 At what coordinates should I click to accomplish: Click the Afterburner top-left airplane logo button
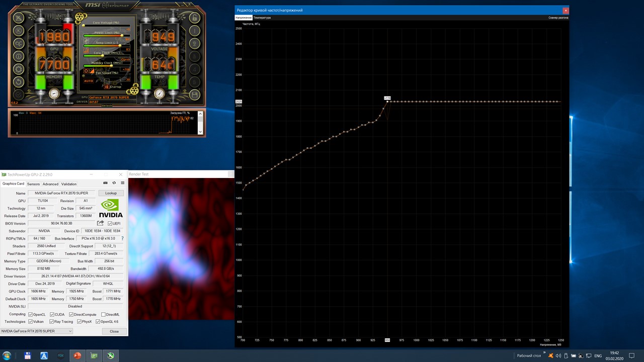[19, 17]
